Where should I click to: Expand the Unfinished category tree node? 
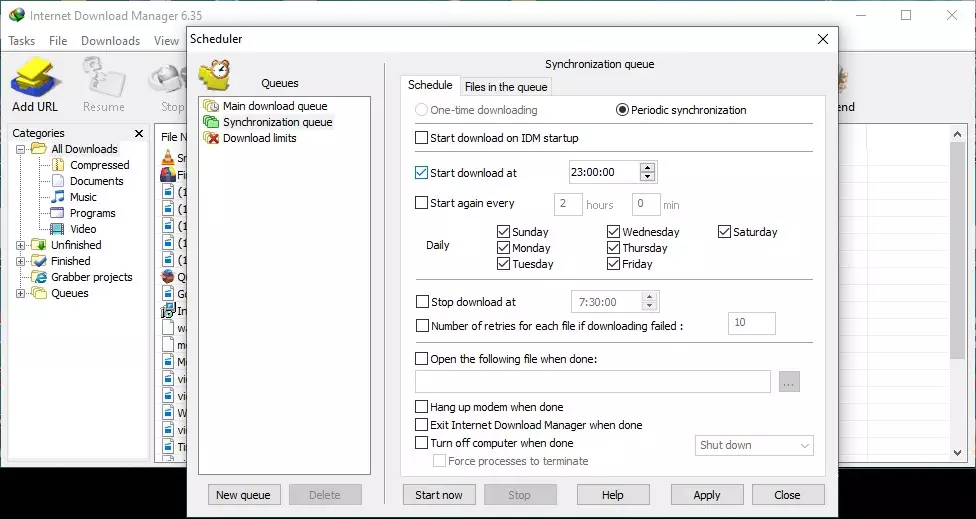[x=21, y=245]
